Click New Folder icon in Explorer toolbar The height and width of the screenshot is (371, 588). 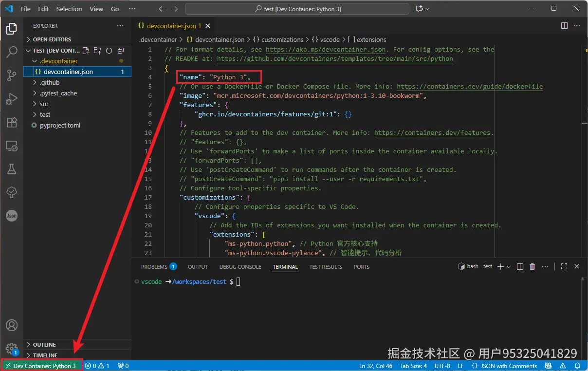tap(97, 51)
